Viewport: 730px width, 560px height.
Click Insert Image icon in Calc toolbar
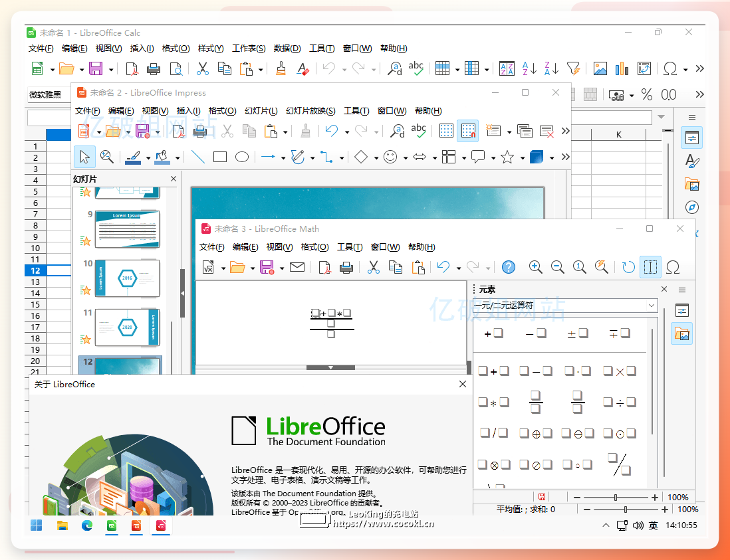(600, 69)
